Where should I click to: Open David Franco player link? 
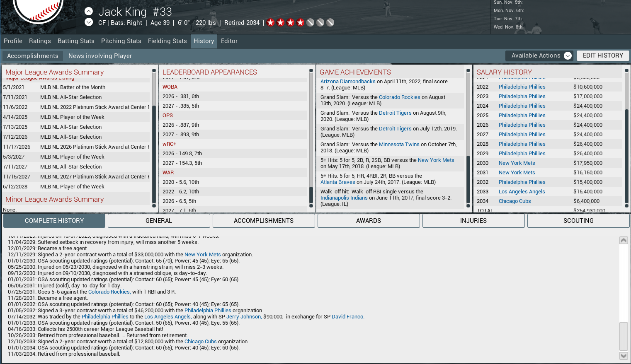point(348,317)
